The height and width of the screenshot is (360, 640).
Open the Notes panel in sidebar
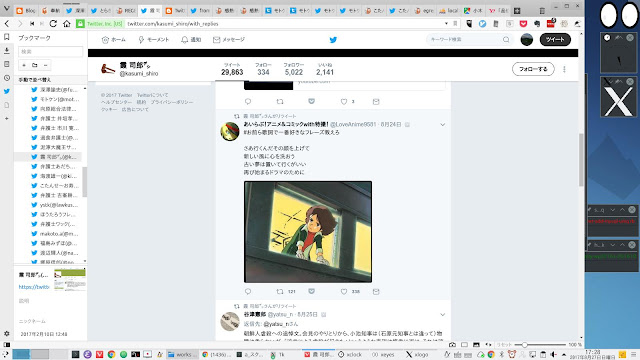[x=7, y=64]
